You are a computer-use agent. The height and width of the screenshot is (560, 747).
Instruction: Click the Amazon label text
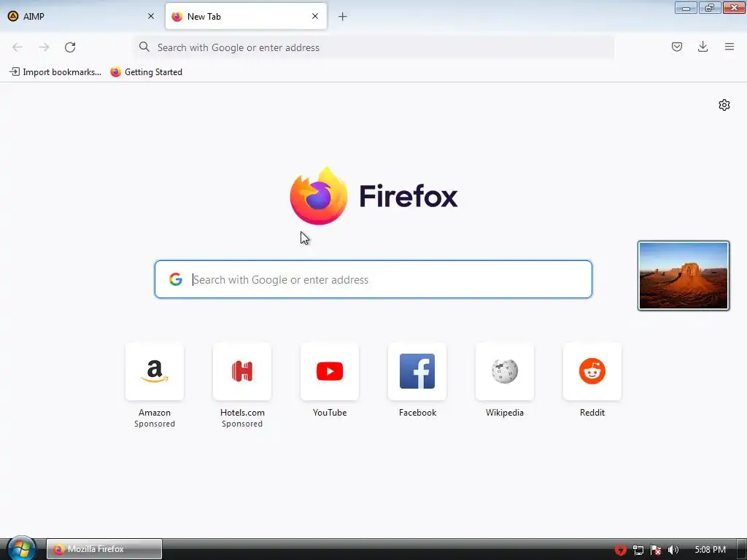[x=155, y=413]
